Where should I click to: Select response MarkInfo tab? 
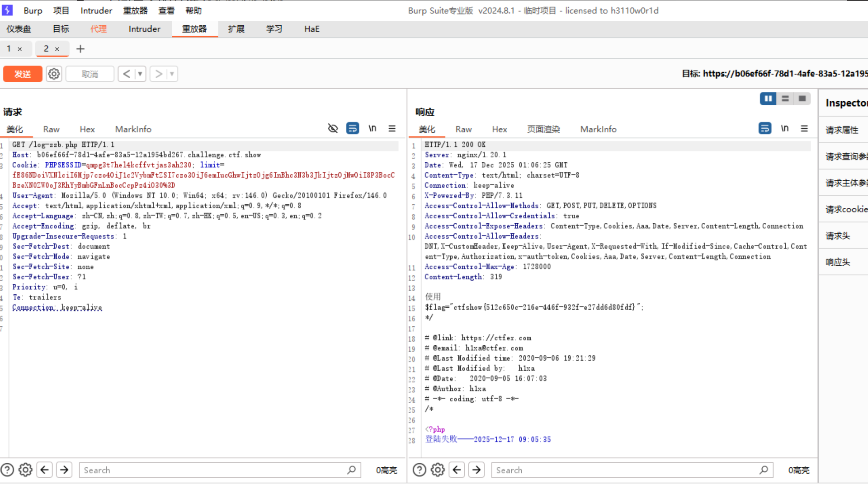[x=598, y=129]
